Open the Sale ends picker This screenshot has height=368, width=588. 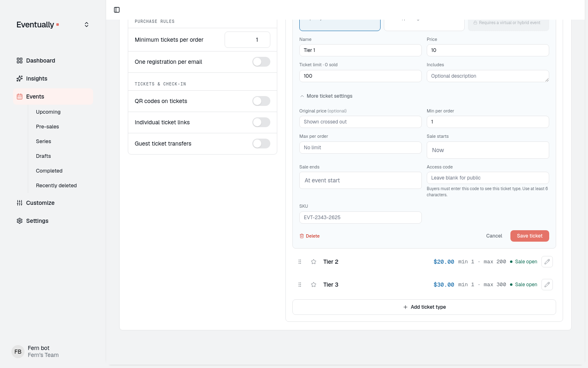click(361, 180)
